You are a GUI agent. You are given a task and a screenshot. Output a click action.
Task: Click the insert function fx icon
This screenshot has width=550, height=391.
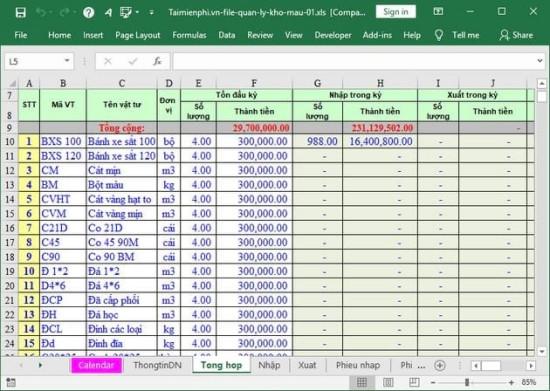[157, 61]
